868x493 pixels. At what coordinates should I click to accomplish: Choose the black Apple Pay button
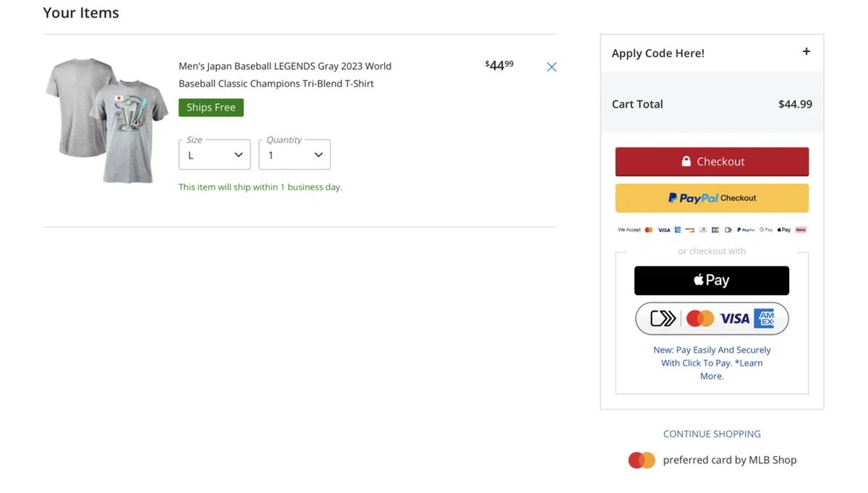[x=712, y=280]
